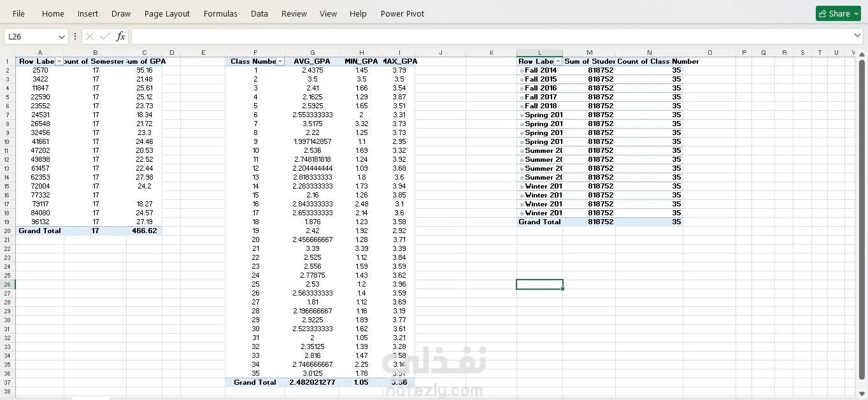
Task: Click student ID cell 41661
Action: point(40,142)
